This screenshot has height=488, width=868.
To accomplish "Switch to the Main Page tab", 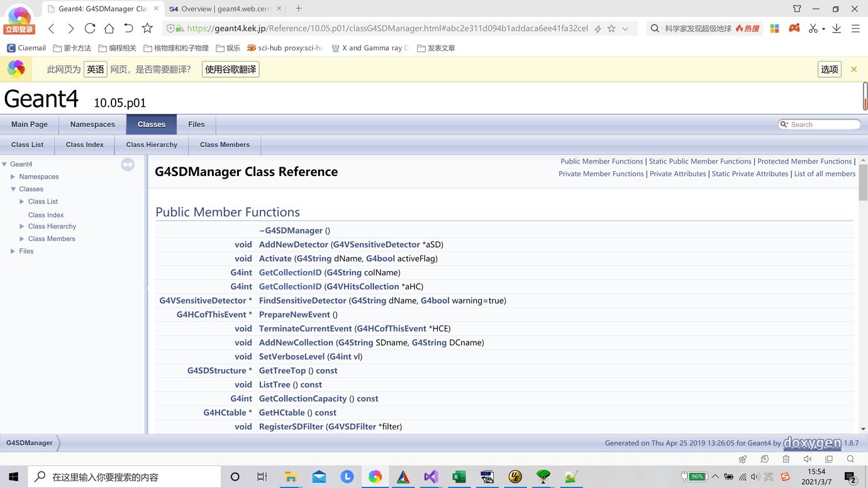I will point(30,125).
